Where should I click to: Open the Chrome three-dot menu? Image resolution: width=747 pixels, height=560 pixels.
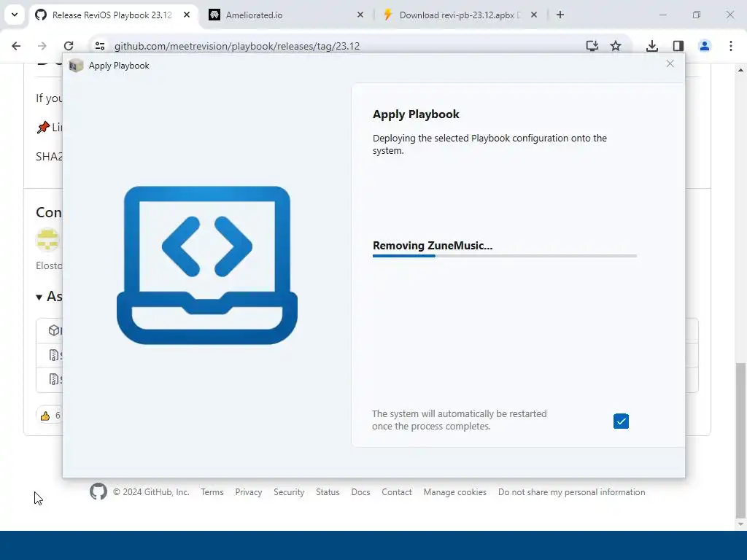coord(731,46)
